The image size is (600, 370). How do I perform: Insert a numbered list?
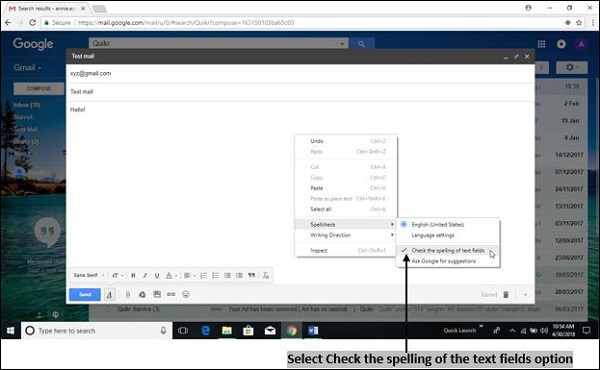[x=204, y=275]
